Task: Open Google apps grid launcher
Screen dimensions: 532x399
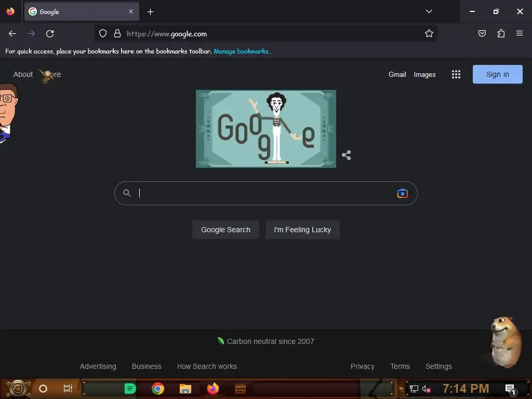Action: pos(456,74)
